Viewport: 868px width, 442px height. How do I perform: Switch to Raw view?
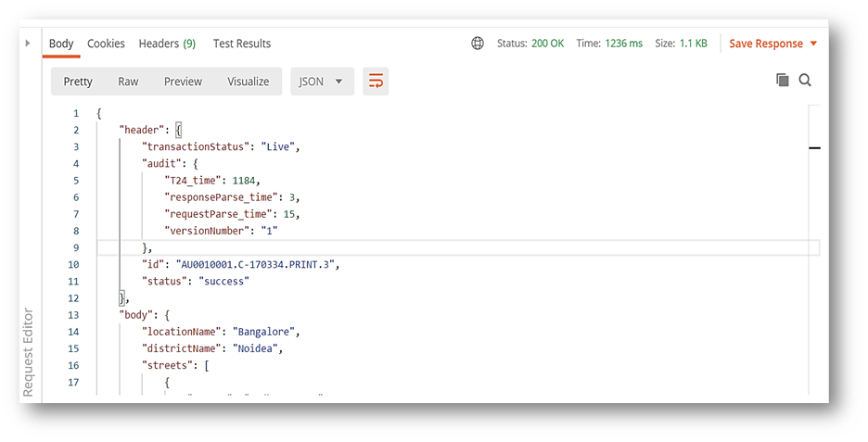(128, 82)
